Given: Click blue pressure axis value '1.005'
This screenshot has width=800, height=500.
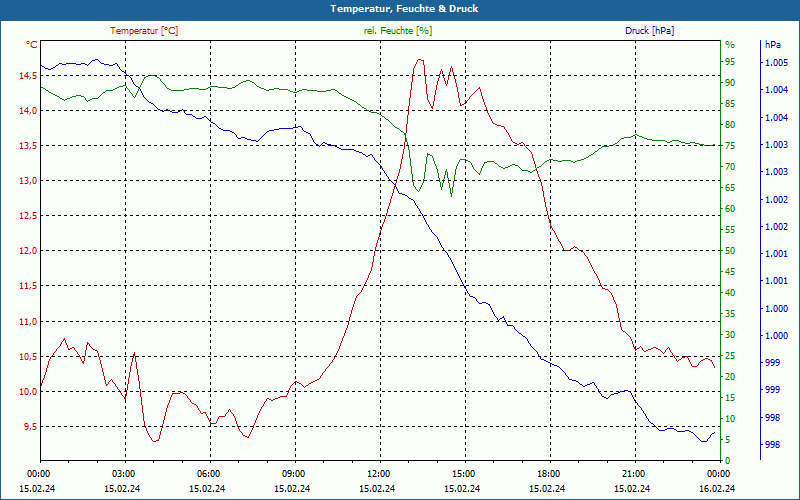Looking at the screenshot, I should click(777, 63).
